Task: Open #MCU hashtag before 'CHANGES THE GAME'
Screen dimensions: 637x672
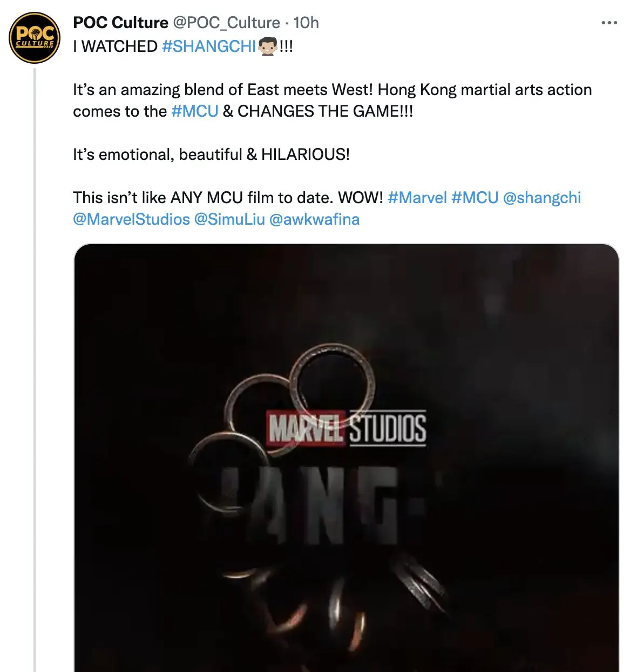Action: (x=194, y=111)
